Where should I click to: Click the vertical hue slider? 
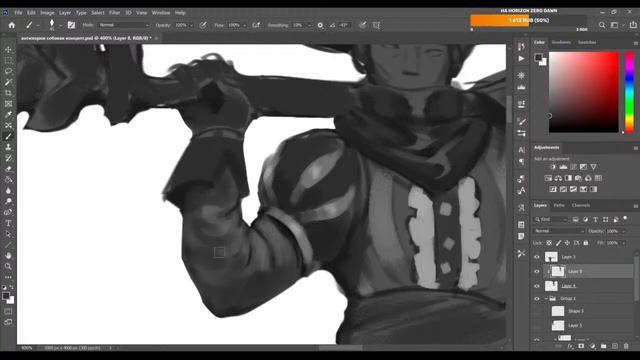tap(630, 92)
